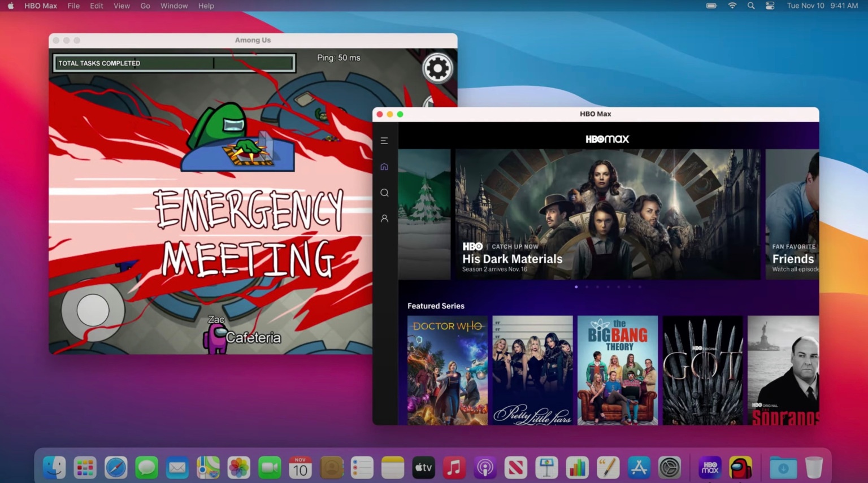Open search in HBO Max sidebar
This screenshot has width=868, height=483.
(x=384, y=193)
